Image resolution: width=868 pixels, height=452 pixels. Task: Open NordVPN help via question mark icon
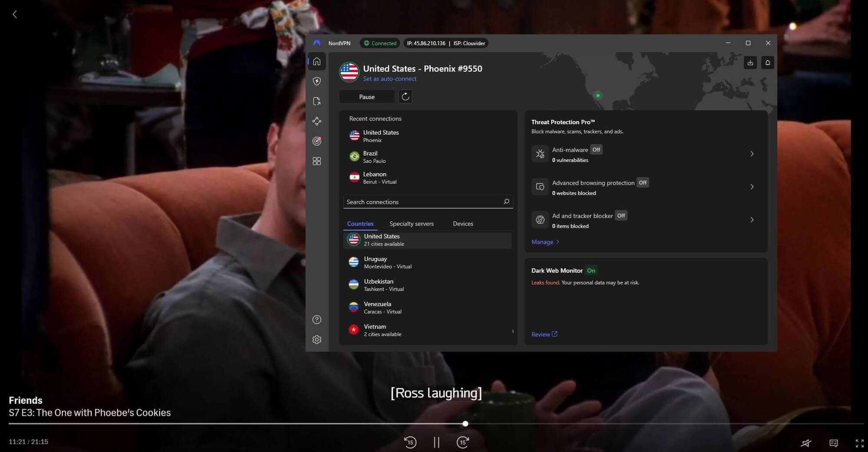[317, 320]
